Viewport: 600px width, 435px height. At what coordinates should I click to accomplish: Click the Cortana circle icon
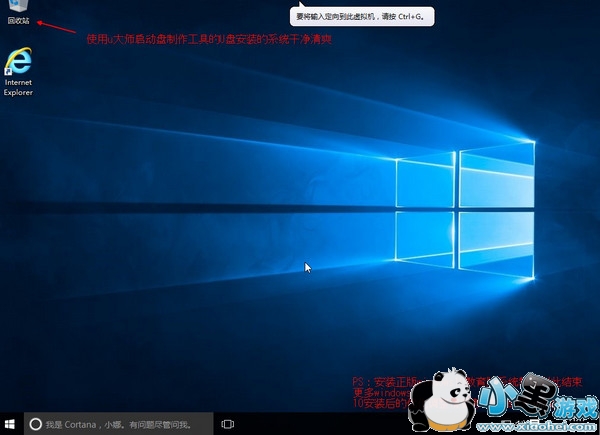coord(36,424)
